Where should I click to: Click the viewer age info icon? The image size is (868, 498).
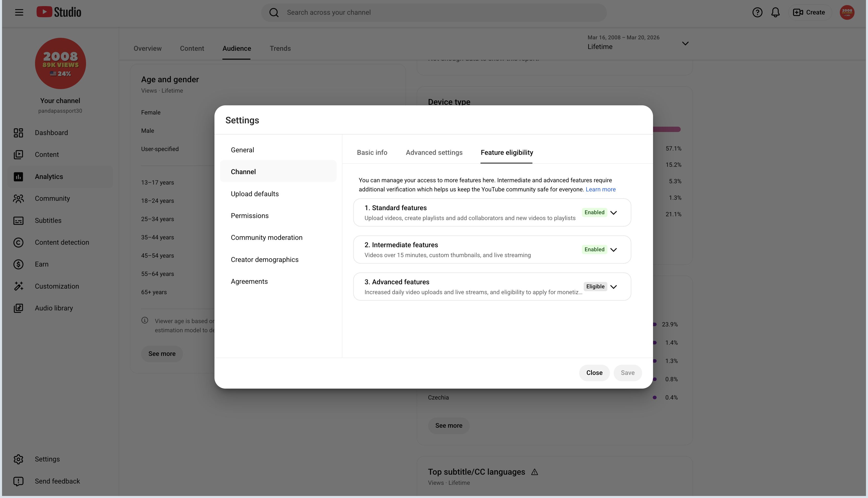(145, 321)
